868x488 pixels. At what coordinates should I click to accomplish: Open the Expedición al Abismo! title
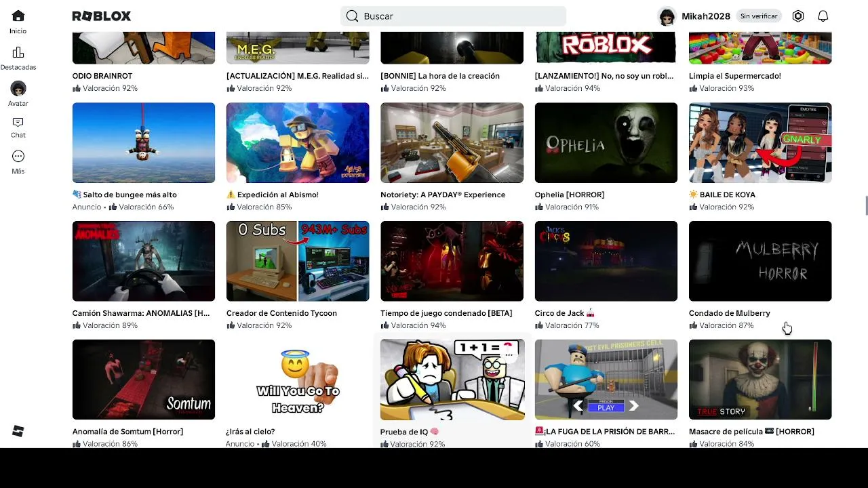coord(273,195)
